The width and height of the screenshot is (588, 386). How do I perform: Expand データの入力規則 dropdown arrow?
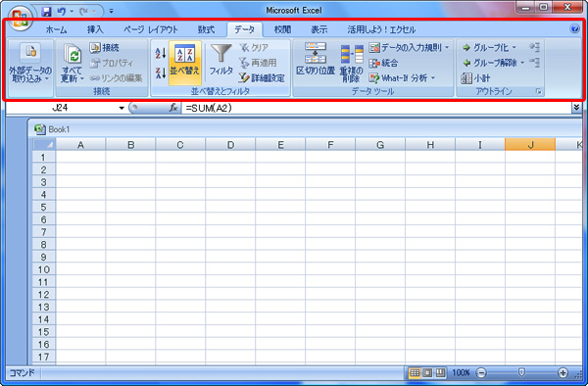click(447, 48)
